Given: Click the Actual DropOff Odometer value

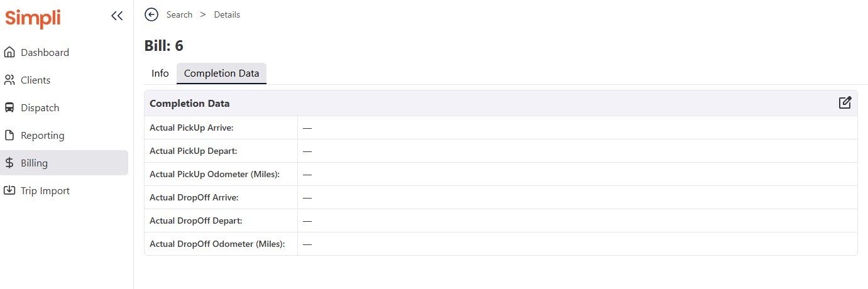Looking at the screenshot, I should click(x=307, y=244).
